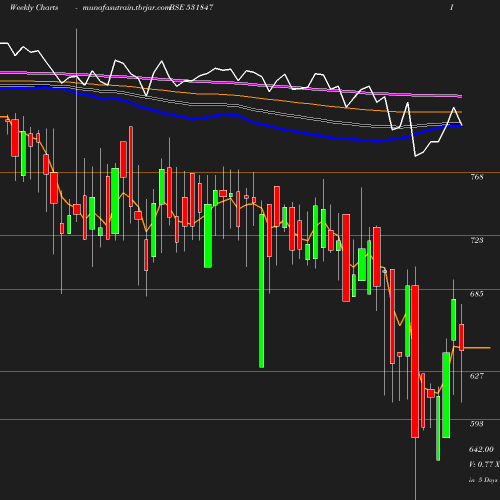Click the 768 price level label
This screenshot has height=500, width=500.
(477, 177)
